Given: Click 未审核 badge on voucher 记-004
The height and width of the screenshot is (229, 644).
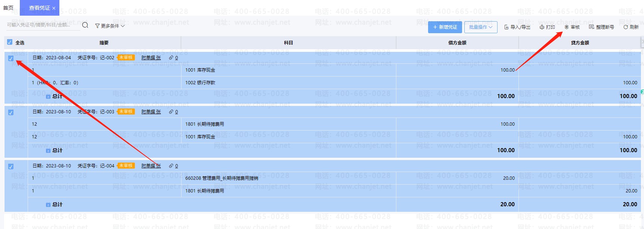Looking at the screenshot, I should coord(126,166).
